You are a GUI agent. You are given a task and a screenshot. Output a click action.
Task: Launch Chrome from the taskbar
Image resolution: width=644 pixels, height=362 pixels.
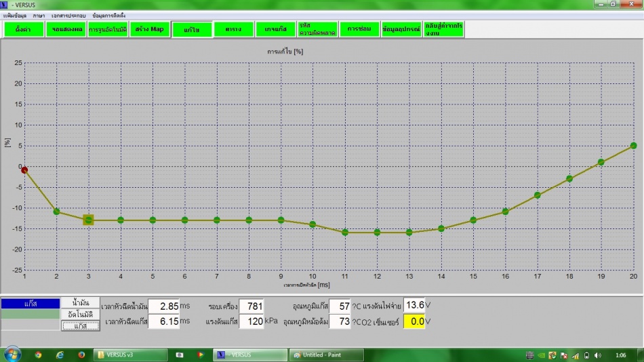pos(38,355)
